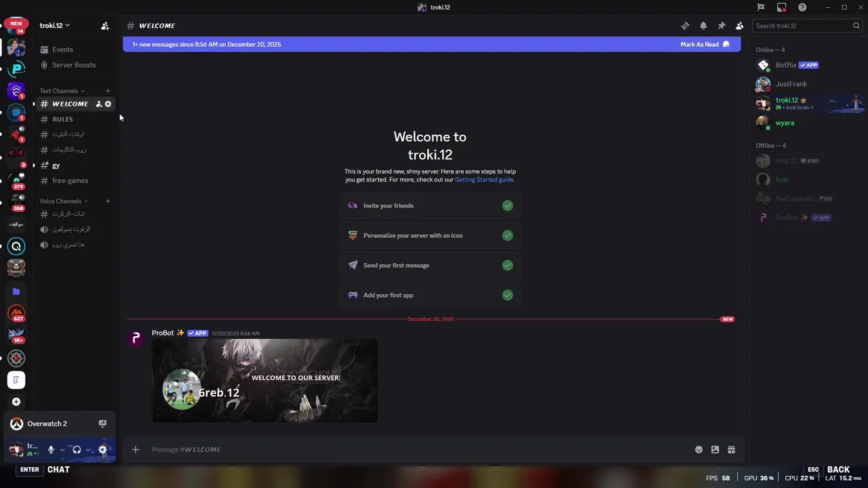This screenshot has width=868, height=488.
Task: Click the inbox flag icon in title bar
Action: click(x=761, y=7)
